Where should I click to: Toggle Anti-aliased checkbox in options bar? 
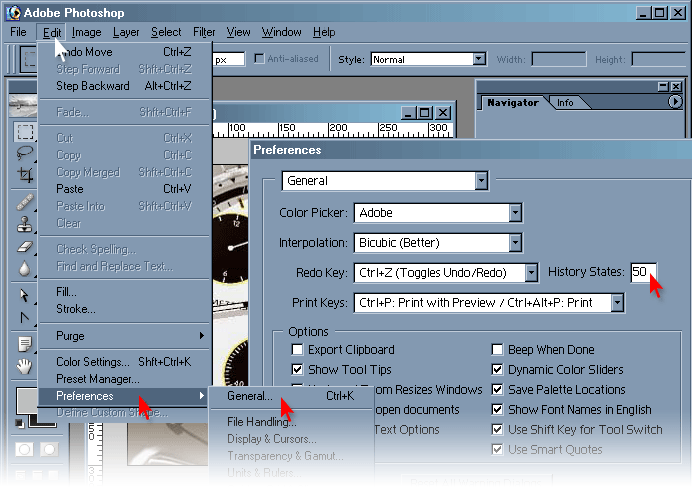[x=260, y=58]
